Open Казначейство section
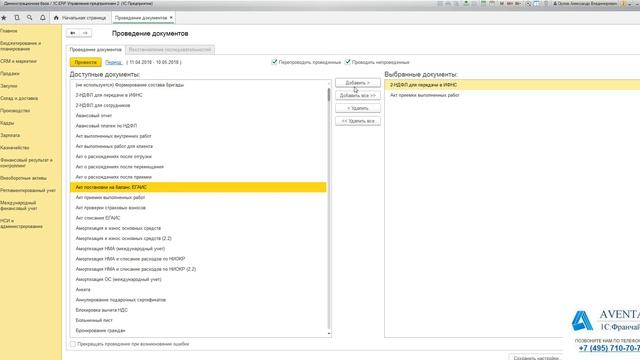640x360 pixels. [x=15, y=148]
